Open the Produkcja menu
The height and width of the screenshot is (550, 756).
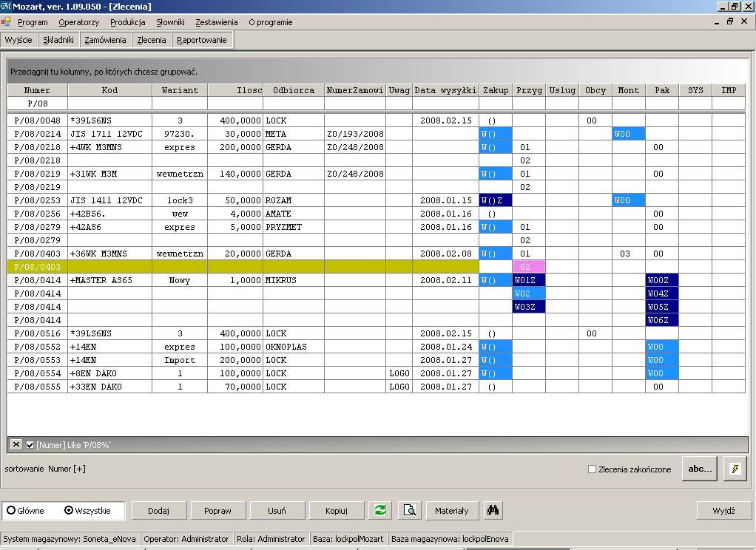point(128,22)
